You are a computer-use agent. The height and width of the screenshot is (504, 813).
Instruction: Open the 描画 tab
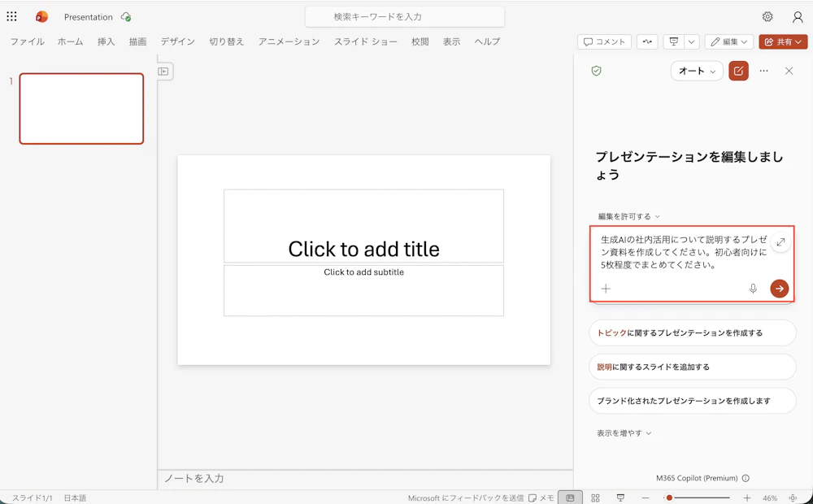pyautogui.click(x=137, y=41)
